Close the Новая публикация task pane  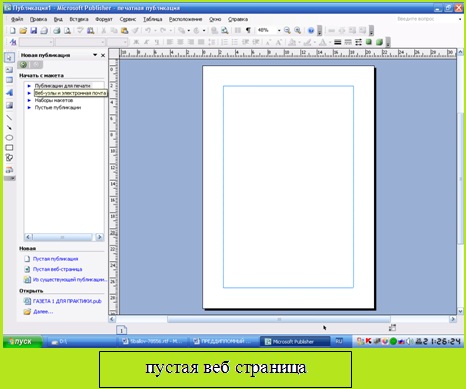tap(103, 55)
